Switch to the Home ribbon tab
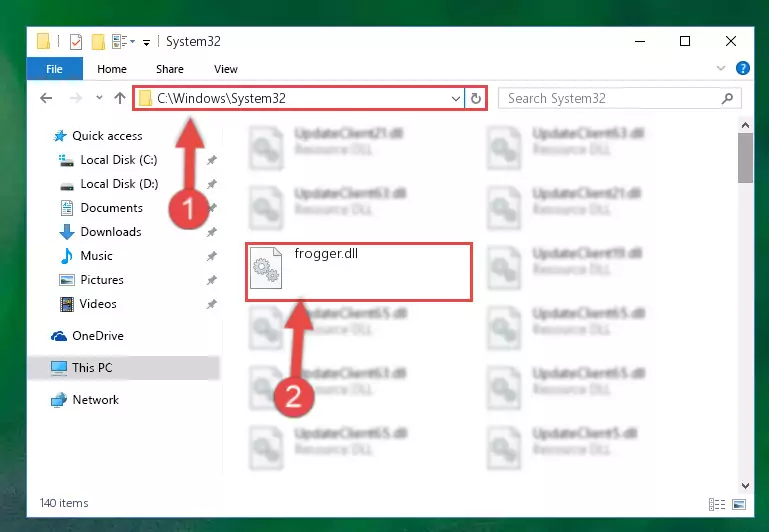 112,69
